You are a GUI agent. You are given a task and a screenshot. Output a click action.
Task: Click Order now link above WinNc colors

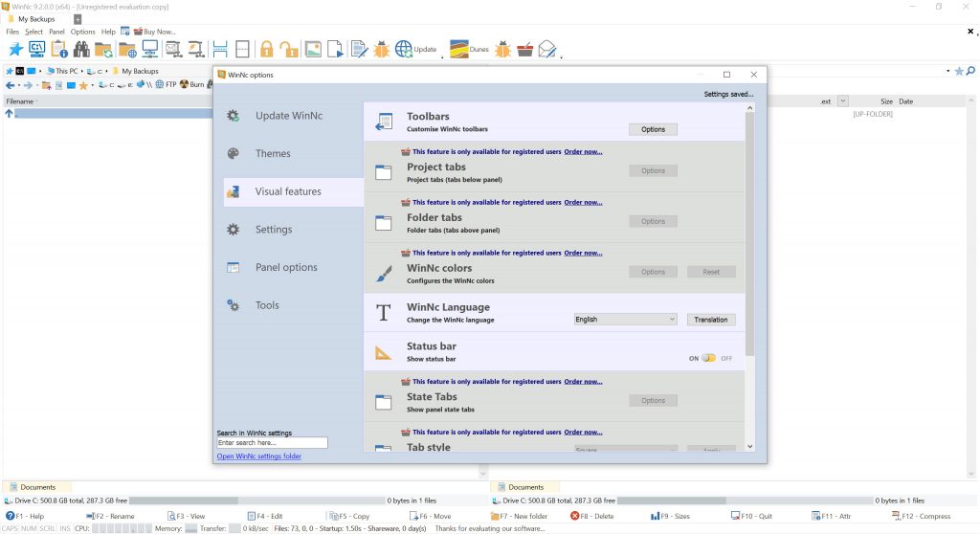[583, 254]
